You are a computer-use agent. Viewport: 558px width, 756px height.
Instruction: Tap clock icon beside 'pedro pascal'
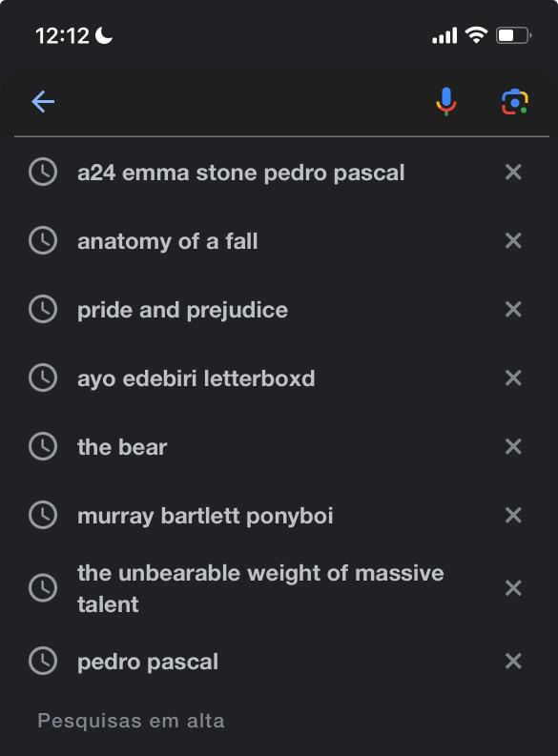43,661
